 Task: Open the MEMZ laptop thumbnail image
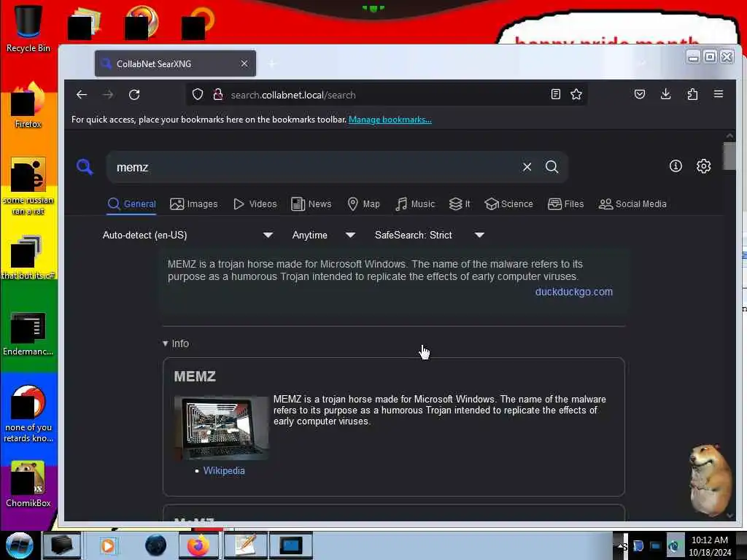point(221,427)
